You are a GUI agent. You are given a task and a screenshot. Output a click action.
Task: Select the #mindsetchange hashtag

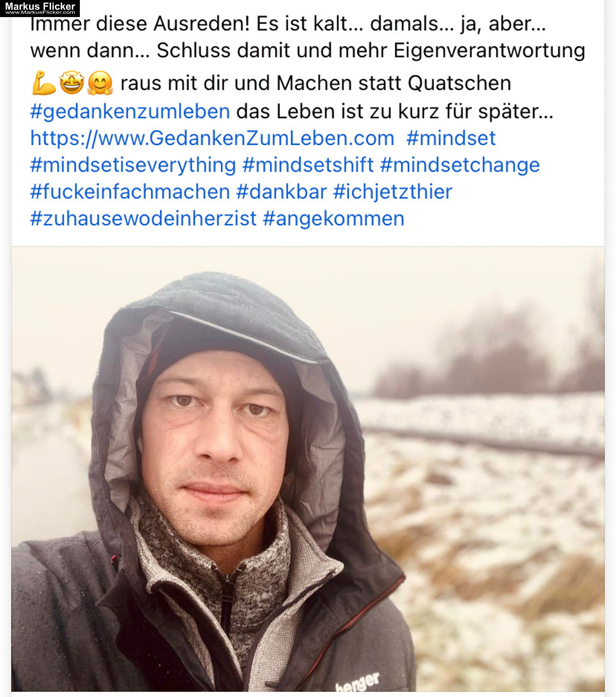[460, 165]
